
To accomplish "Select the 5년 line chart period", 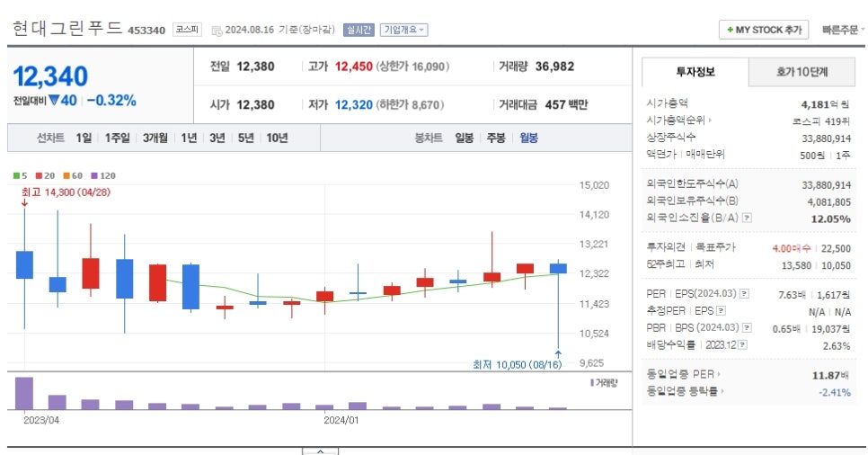I will pos(246,138).
